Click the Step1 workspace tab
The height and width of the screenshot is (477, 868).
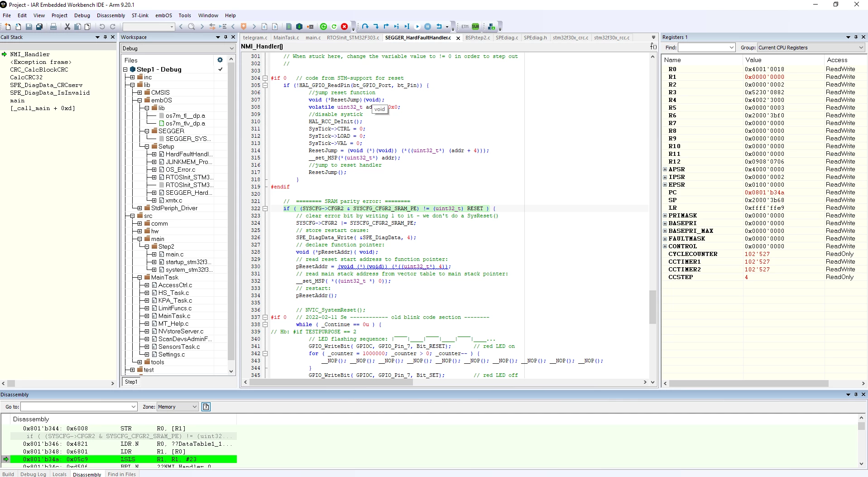[x=131, y=382]
